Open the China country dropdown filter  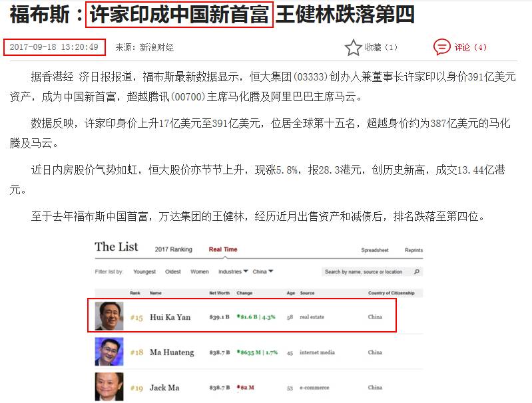(x=262, y=271)
